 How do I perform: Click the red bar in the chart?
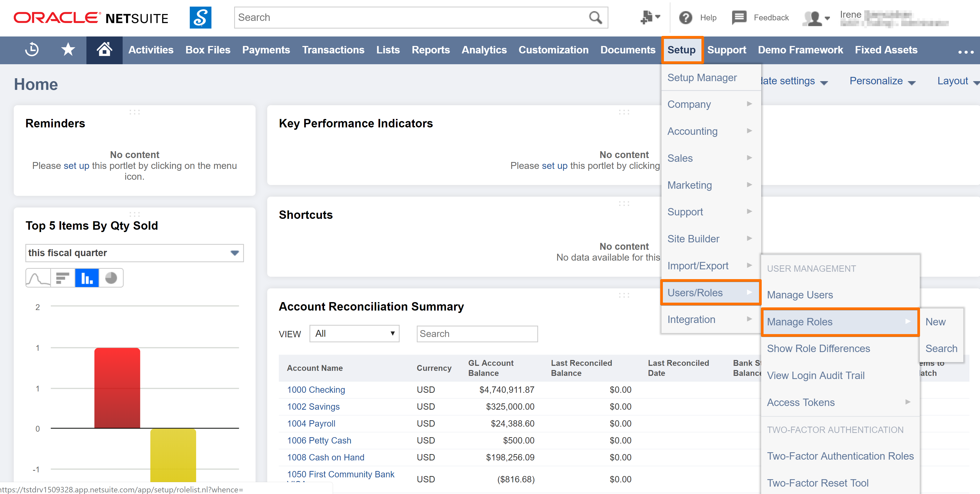[x=117, y=388]
